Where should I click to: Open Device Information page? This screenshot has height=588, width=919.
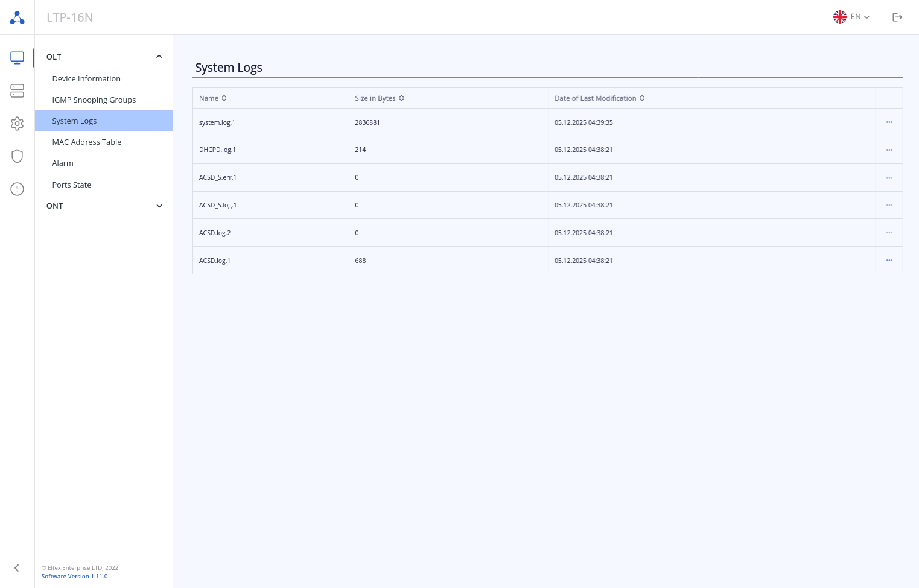click(x=86, y=78)
